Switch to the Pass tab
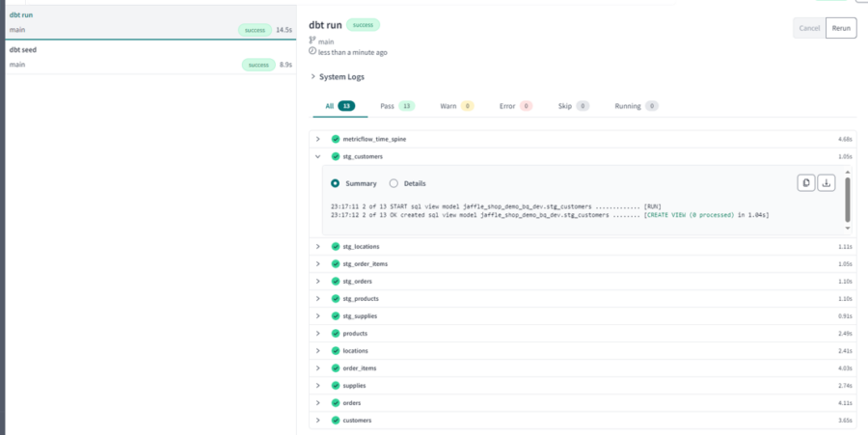Viewport: 868px width, 435px height. click(397, 106)
